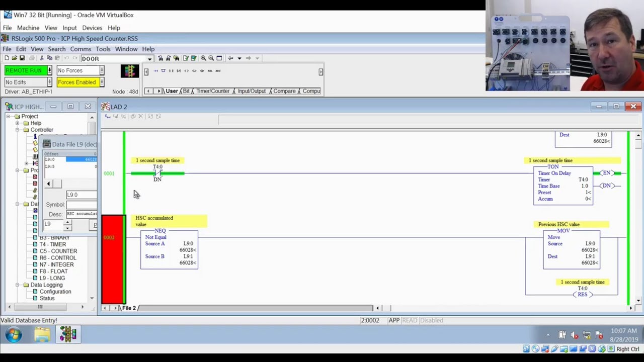
Task: Select the OTL output latch instruction
Action: coord(194,71)
